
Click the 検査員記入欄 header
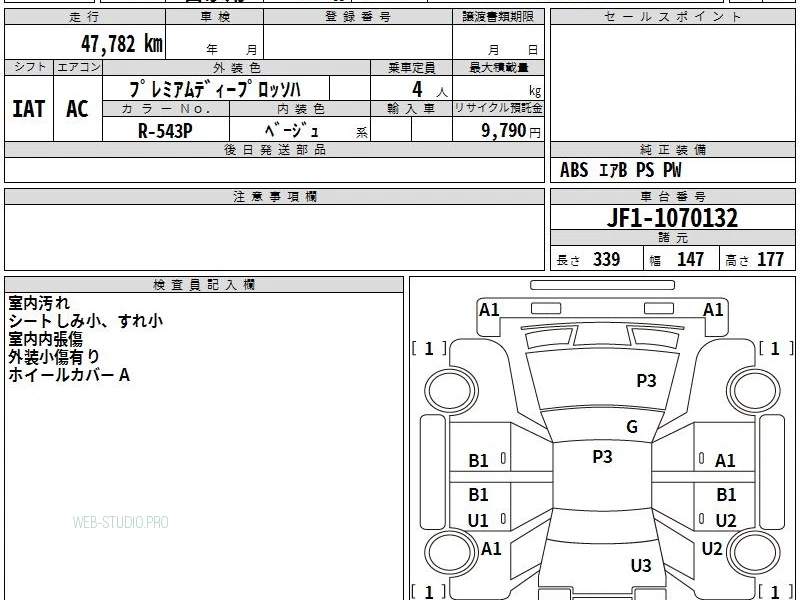click(204, 285)
